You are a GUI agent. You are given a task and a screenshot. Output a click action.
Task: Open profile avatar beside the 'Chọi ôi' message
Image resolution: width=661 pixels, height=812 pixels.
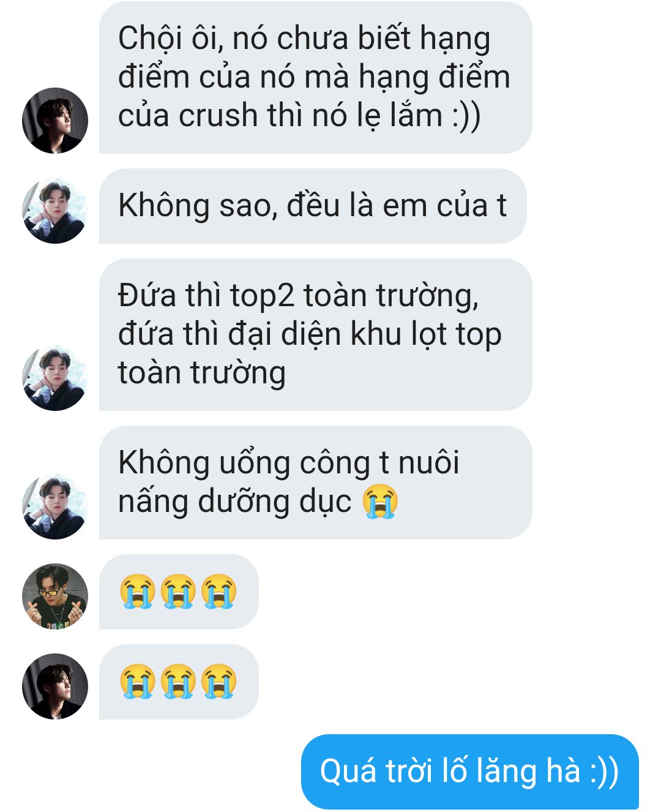coord(55,121)
